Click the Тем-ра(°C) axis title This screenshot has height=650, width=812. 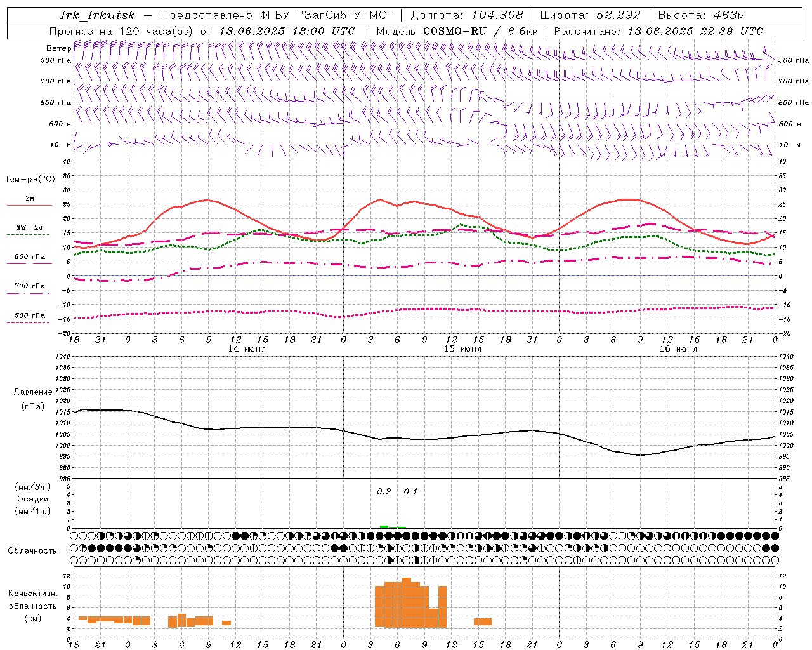pos(30,180)
